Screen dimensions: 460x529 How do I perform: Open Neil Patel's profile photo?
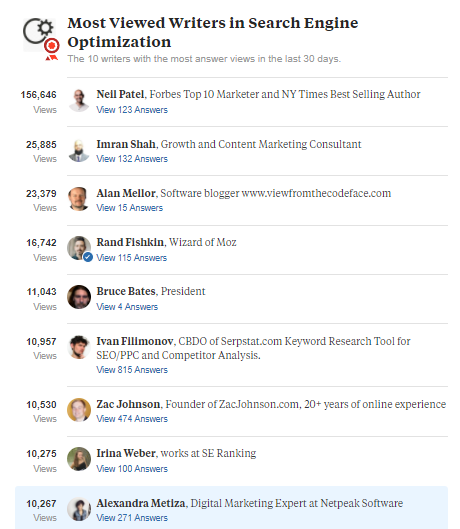point(79,100)
